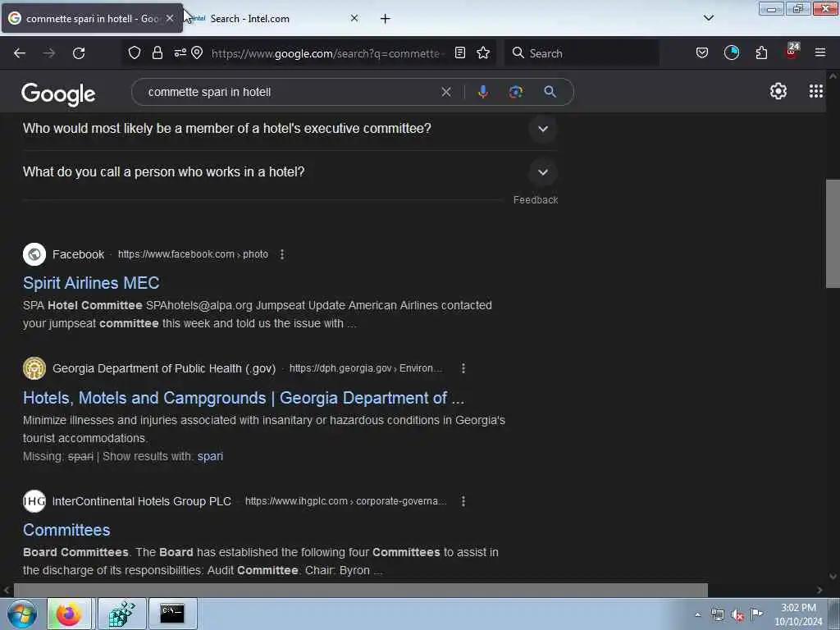Show hidden system tray icons
Viewport: 840px width, 630px height.
(x=697, y=615)
